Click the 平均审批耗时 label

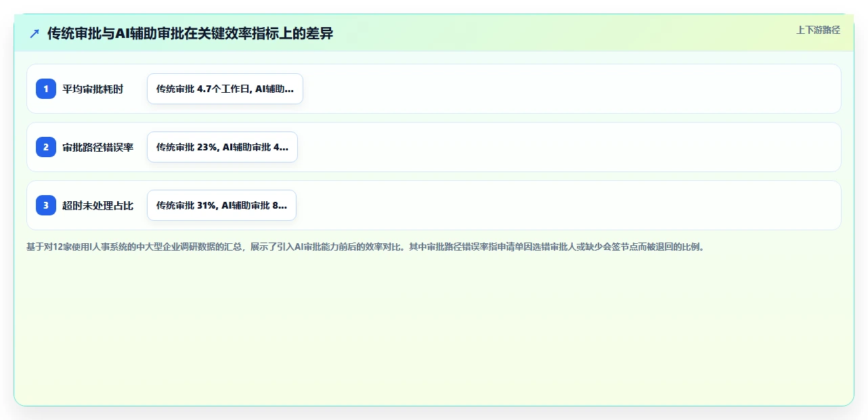(x=93, y=89)
